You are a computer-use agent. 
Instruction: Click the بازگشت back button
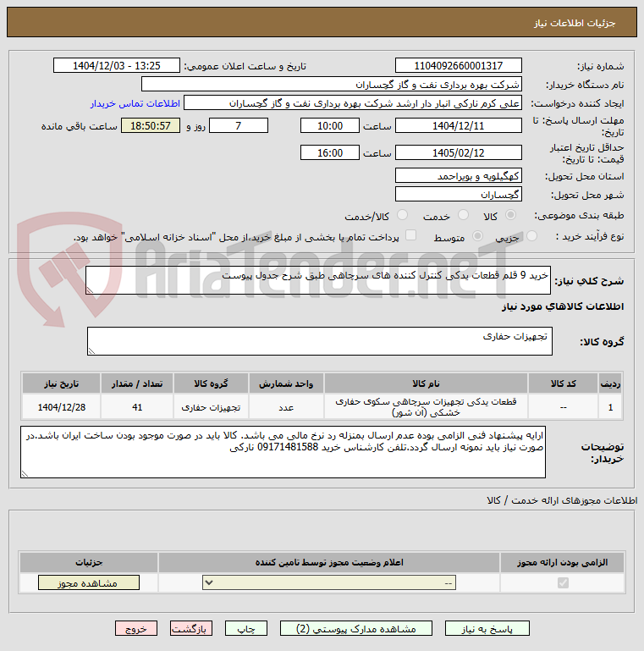pos(191,629)
